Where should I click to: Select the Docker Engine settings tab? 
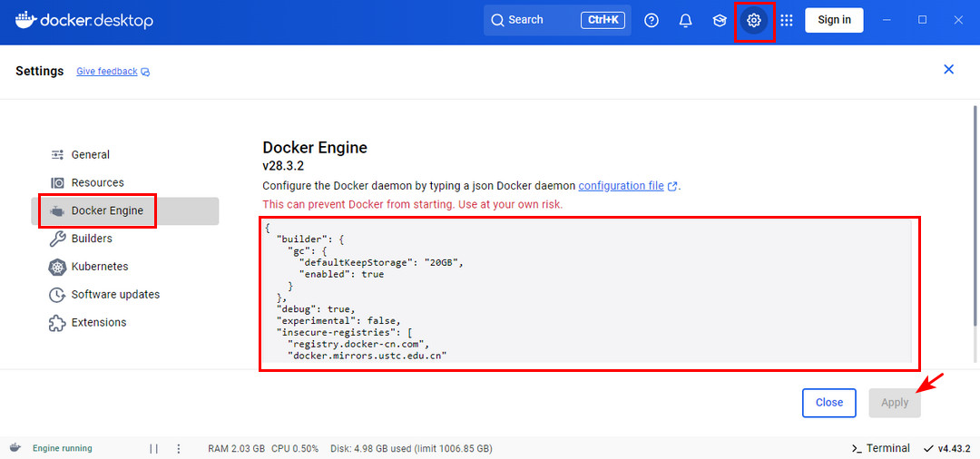125,211
